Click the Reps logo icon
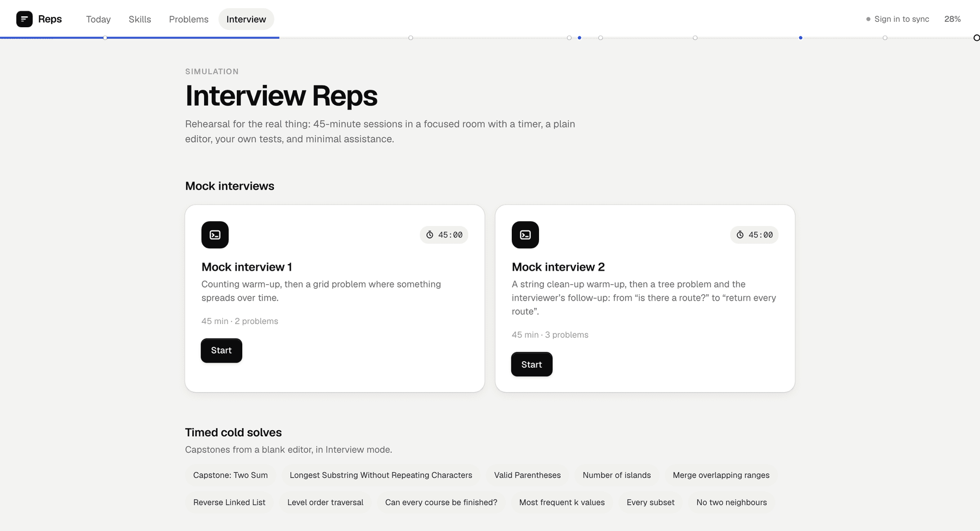 [24, 19]
